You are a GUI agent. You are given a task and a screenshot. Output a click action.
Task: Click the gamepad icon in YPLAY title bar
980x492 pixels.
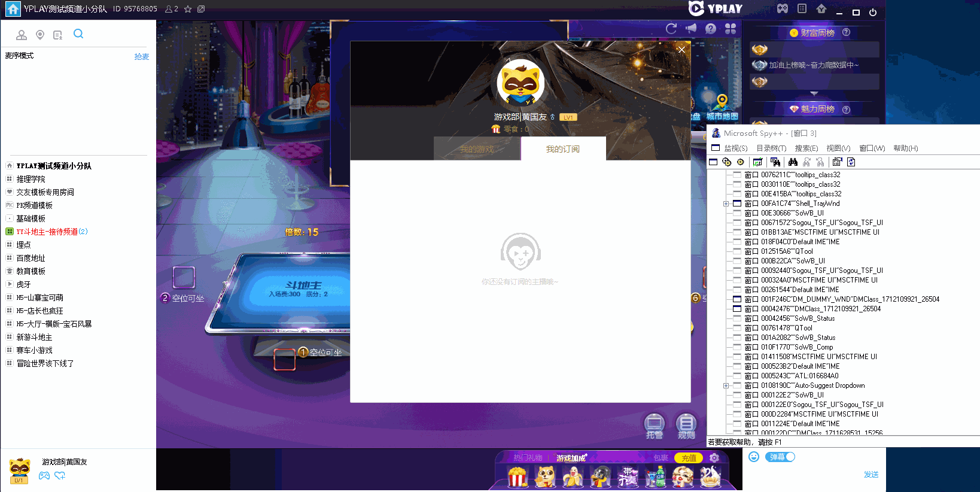783,8
